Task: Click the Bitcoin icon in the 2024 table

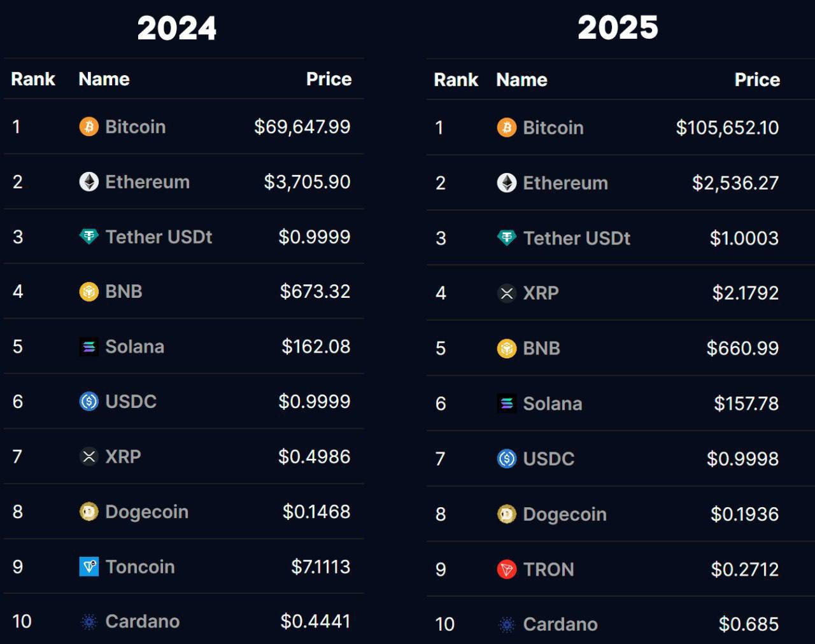Action: click(x=89, y=127)
